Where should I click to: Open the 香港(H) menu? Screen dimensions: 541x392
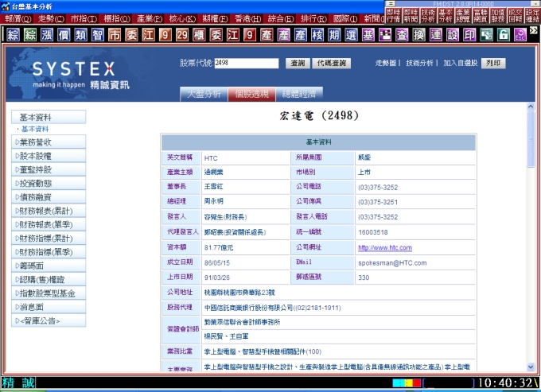pos(247,18)
